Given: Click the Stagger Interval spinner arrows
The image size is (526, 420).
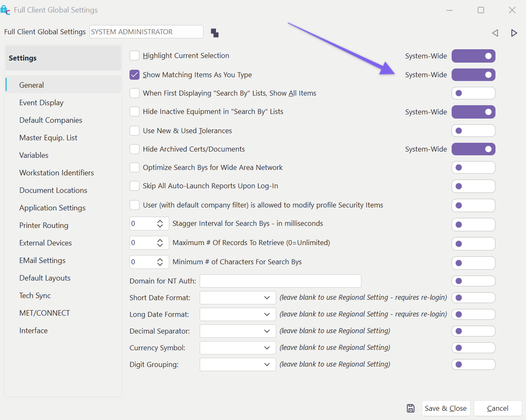Looking at the screenshot, I should point(160,224).
